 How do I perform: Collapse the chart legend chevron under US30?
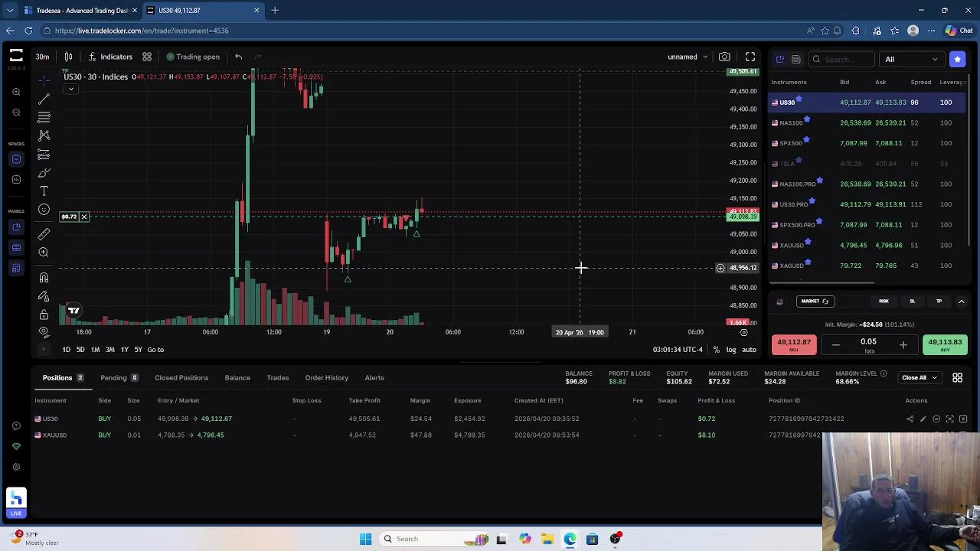[70, 89]
